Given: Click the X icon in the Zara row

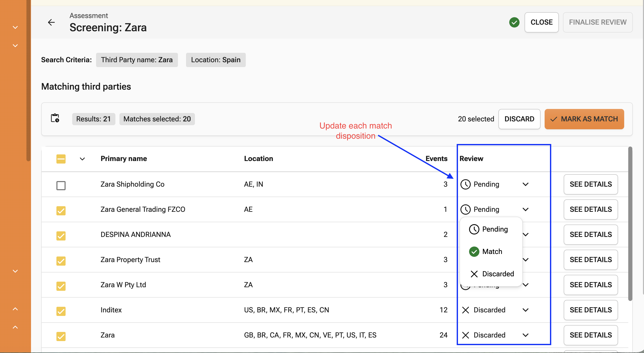Looking at the screenshot, I should click(465, 335).
